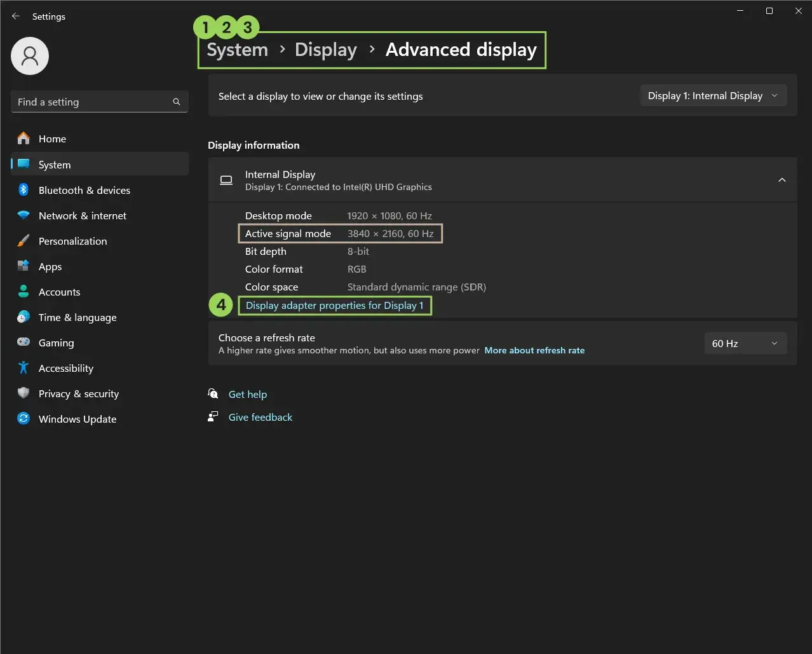
Task: Click the Gaming controller icon
Action: coord(24,342)
